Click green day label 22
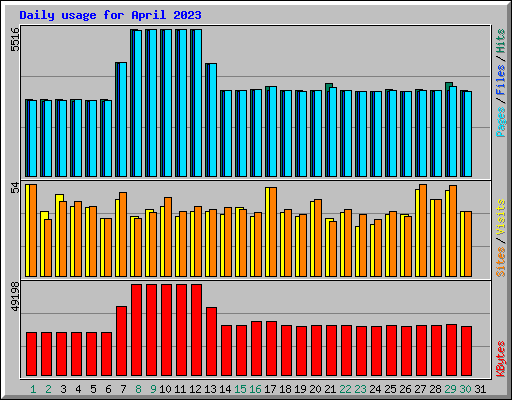Image resolution: width=512 pixels, height=400 pixels. (345, 389)
